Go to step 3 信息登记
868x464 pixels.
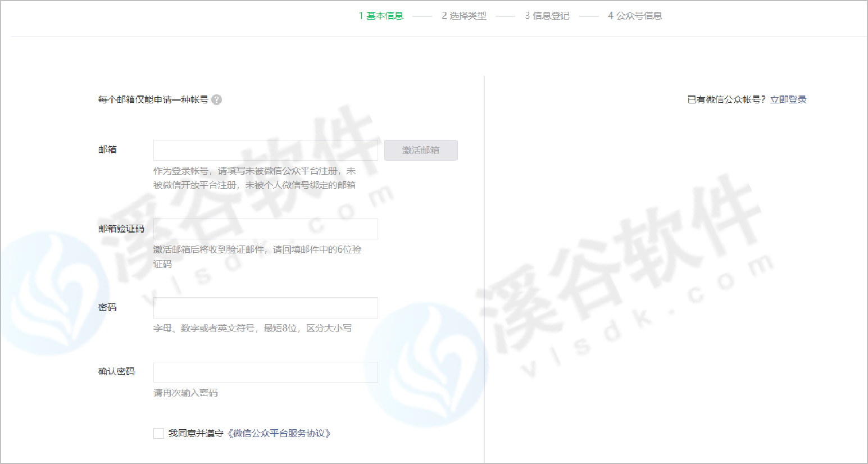(547, 16)
